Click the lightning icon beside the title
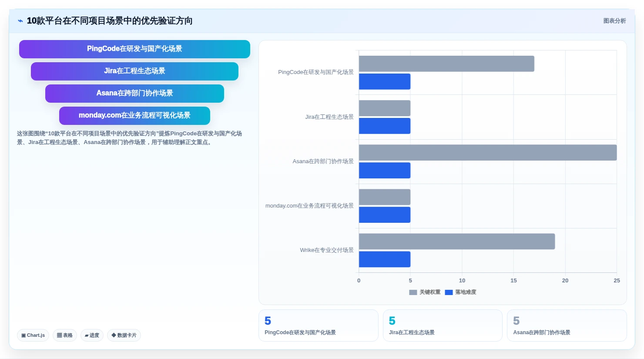Screen dimensions: 644x359 pyautogui.click(x=20, y=21)
